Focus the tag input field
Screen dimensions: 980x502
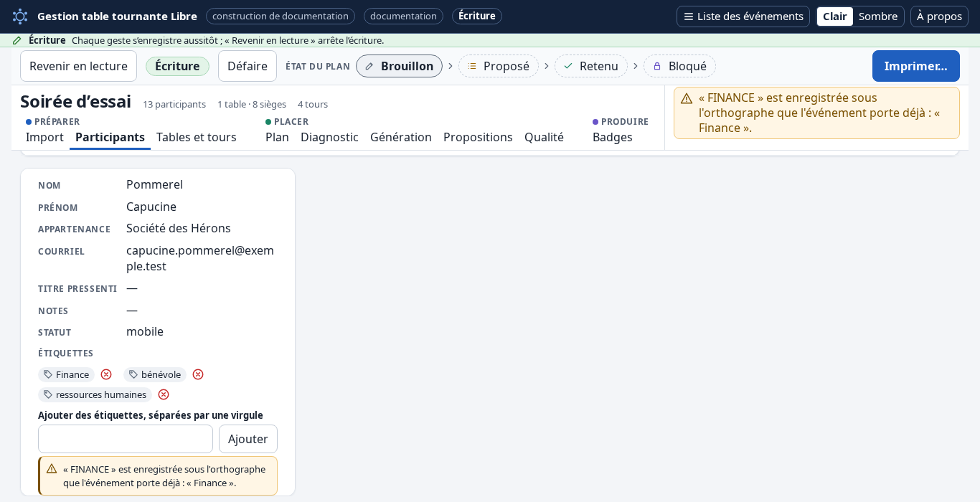pyautogui.click(x=126, y=439)
